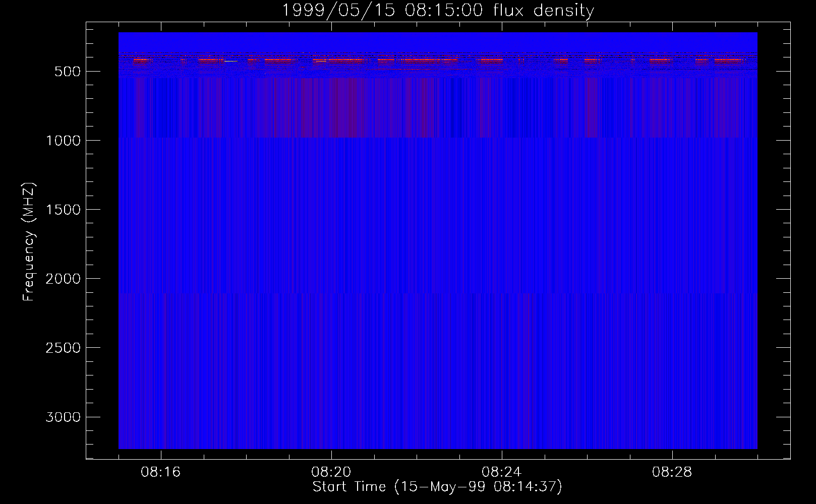Click the 1000 frequency tick label

pyautogui.click(x=63, y=141)
